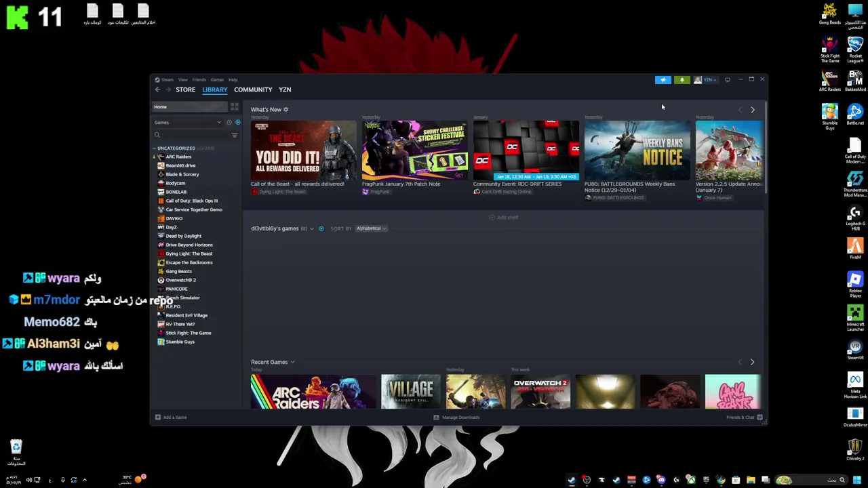Switch to Big Picture mode monitor icon
Viewport: 868px width, 488px height.
point(728,80)
